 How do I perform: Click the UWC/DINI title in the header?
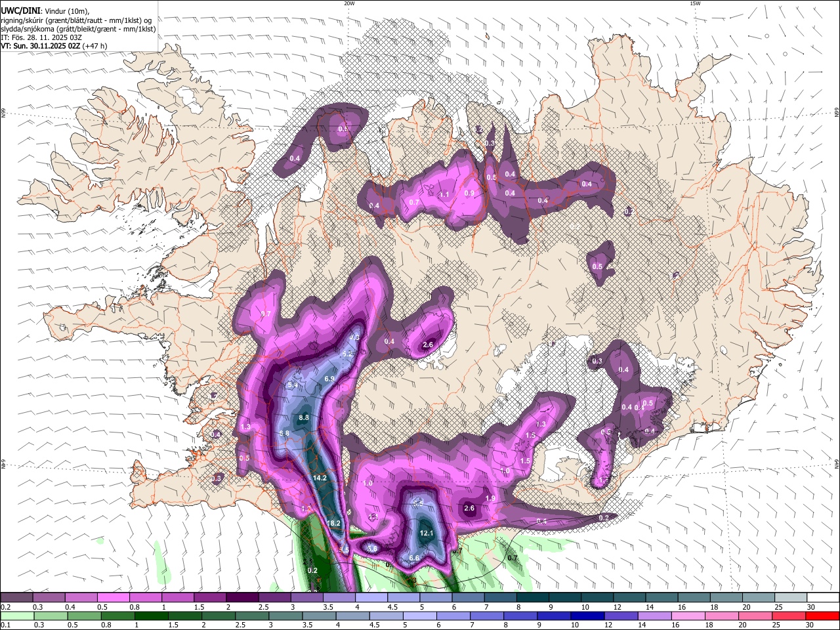pyautogui.click(x=20, y=10)
